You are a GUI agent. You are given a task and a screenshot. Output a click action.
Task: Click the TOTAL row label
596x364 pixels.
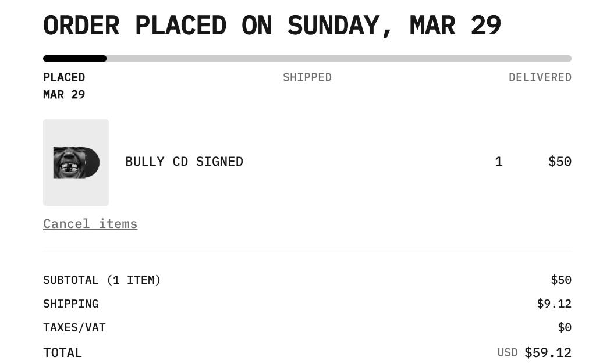[62, 352]
